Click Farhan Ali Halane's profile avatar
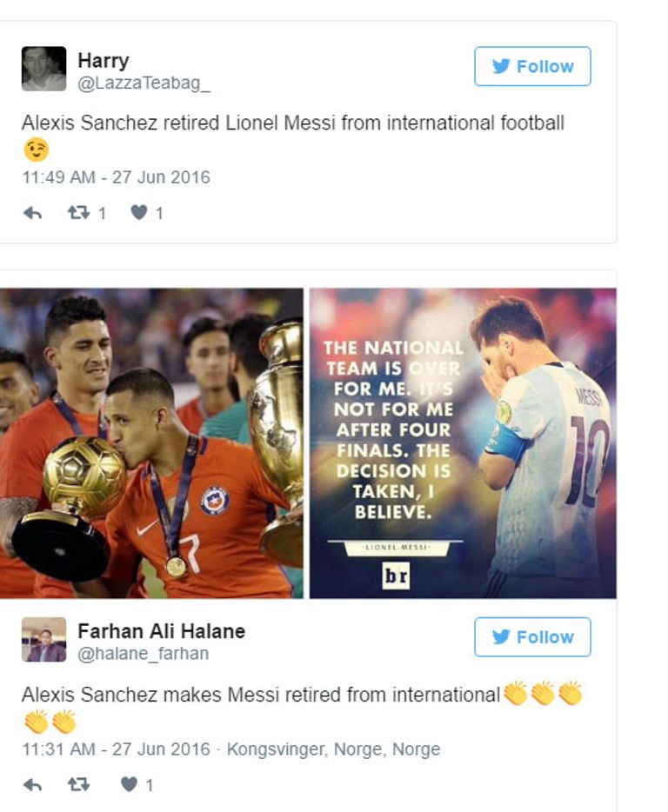The height and width of the screenshot is (812, 668). [x=43, y=640]
